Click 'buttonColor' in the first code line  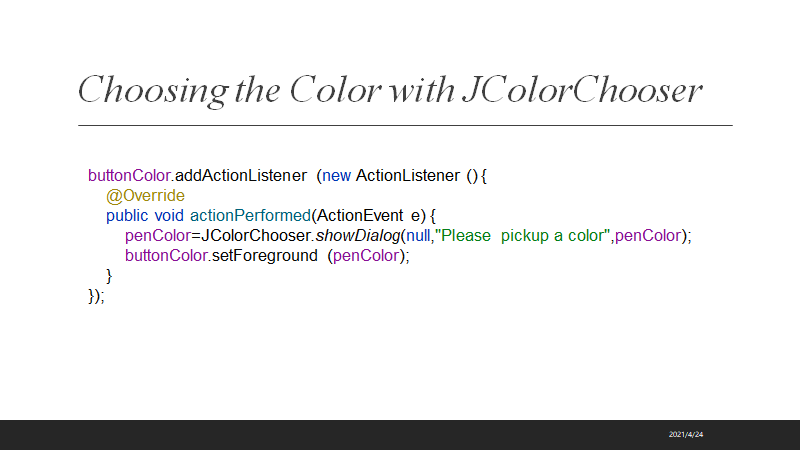pyautogui.click(x=129, y=176)
